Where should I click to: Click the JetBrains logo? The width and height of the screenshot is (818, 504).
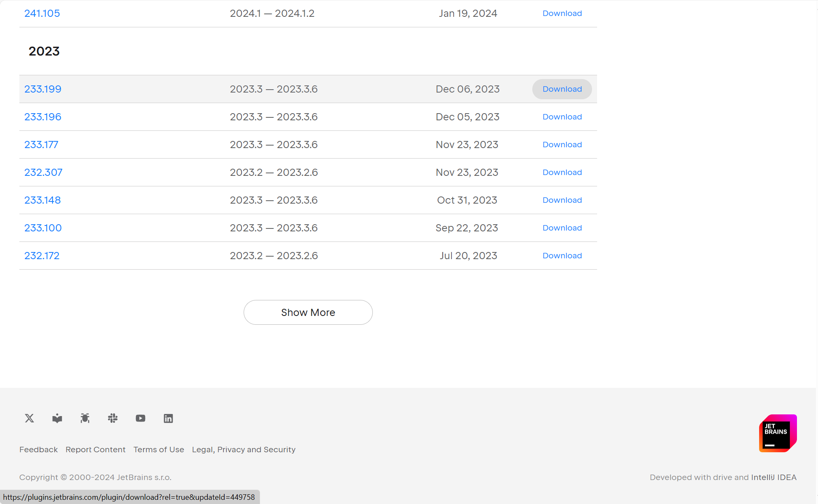778,433
